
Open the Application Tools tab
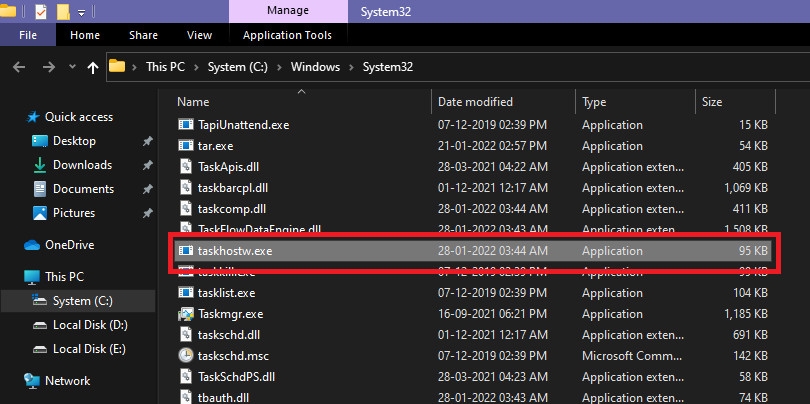tap(287, 35)
